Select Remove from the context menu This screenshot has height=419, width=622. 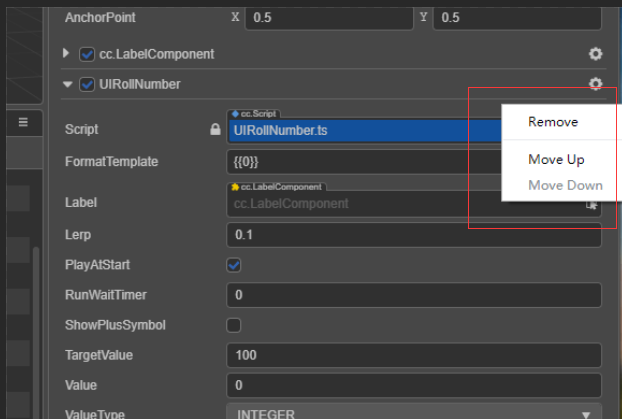click(553, 122)
